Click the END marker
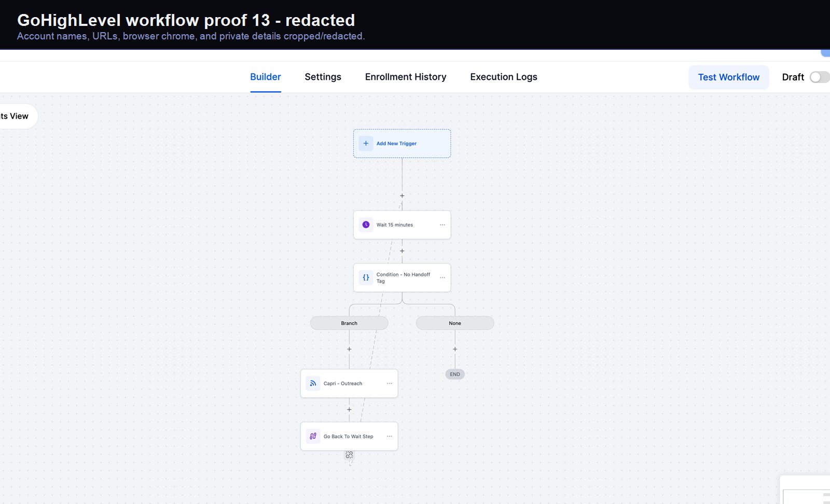The height and width of the screenshot is (504, 830). tap(455, 374)
